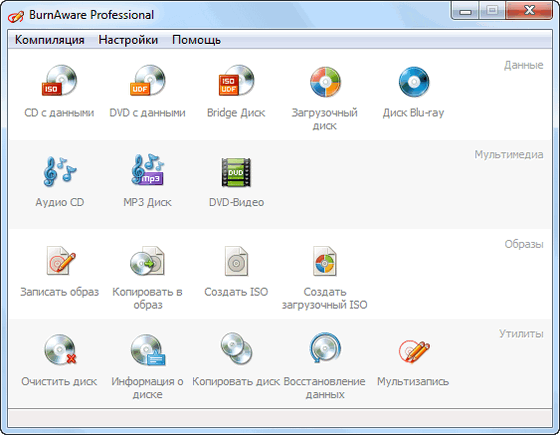Click the Данные section heading

coord(524,65)
